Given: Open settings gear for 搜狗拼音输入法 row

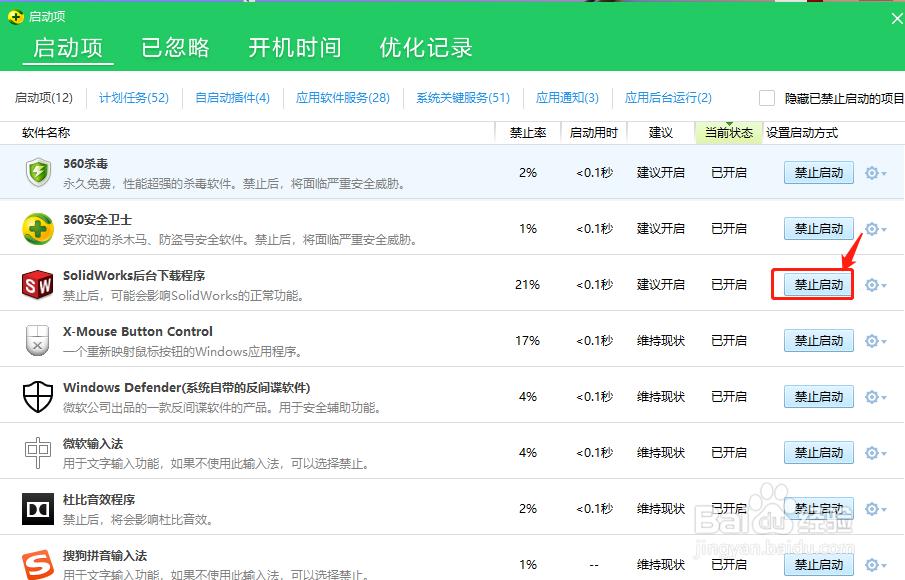Looking at the screenshot, I should pyautogui.click(x=875, y=564).
